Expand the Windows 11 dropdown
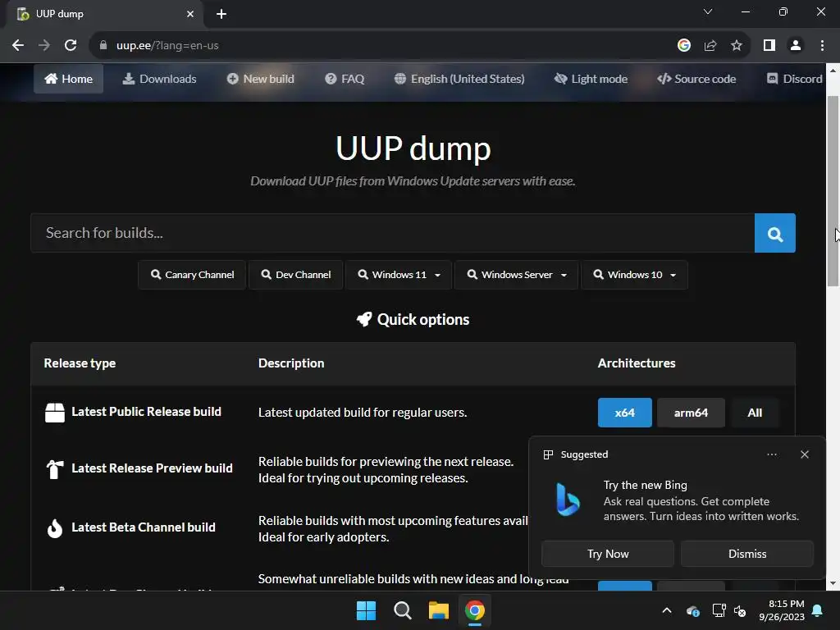This screenshot has height=630, width=840. tap(399, 275)
